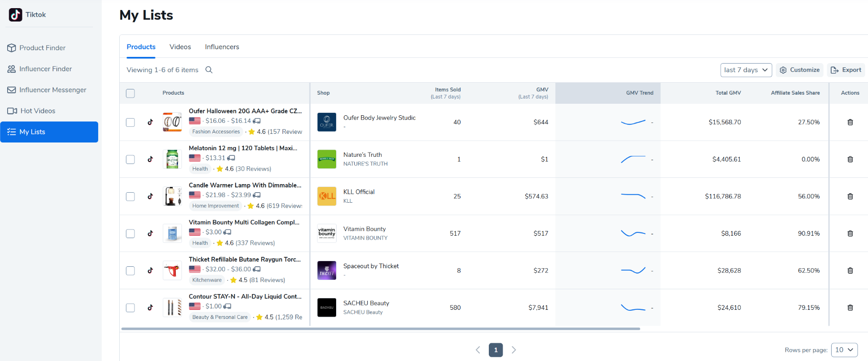Click the search magnifier icon beside item count
Screen dimensions: 868x361
(209, 70)
